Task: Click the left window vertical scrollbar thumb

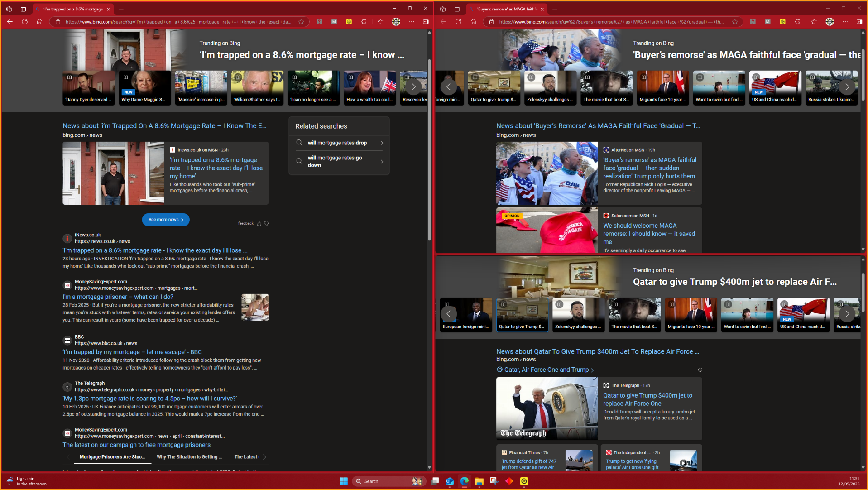Action: (x=429, y=149)
